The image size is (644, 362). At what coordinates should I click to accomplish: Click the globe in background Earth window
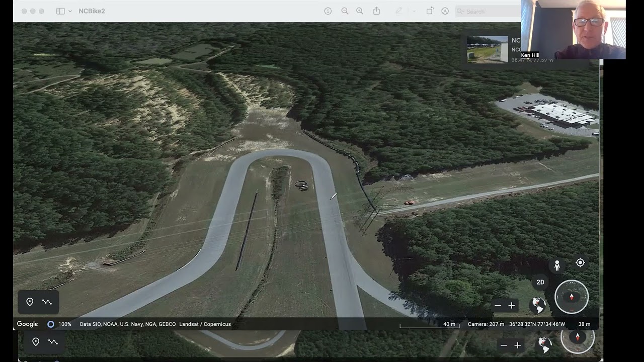pyautogui.click(x=544, y=344)
